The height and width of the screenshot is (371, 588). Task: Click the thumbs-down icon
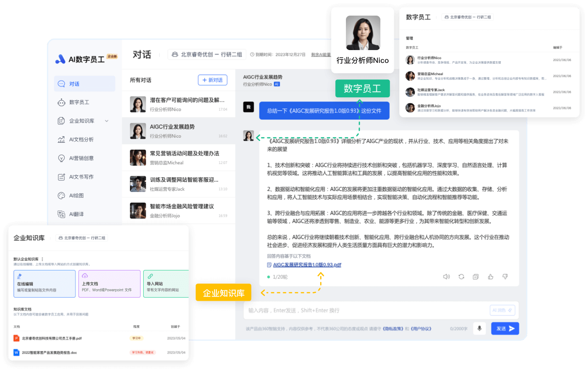[505, 276]
